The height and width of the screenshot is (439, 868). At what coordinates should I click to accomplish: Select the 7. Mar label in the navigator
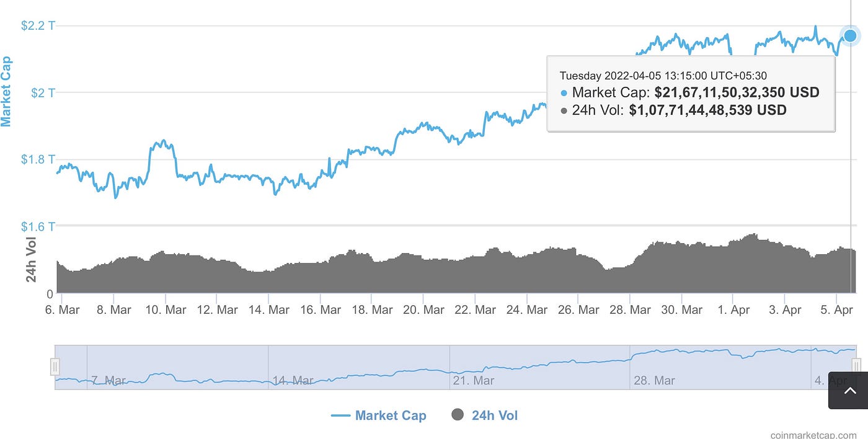108,380
